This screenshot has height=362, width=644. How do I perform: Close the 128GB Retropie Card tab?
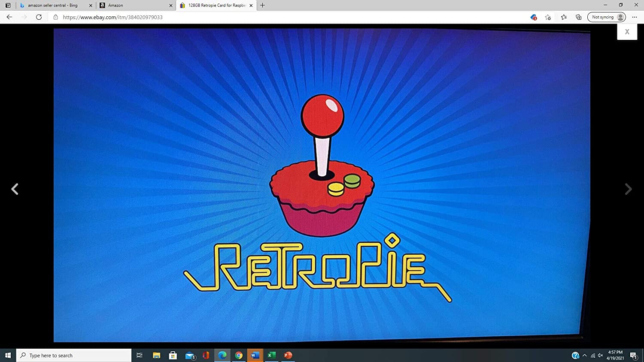point(251,6)
